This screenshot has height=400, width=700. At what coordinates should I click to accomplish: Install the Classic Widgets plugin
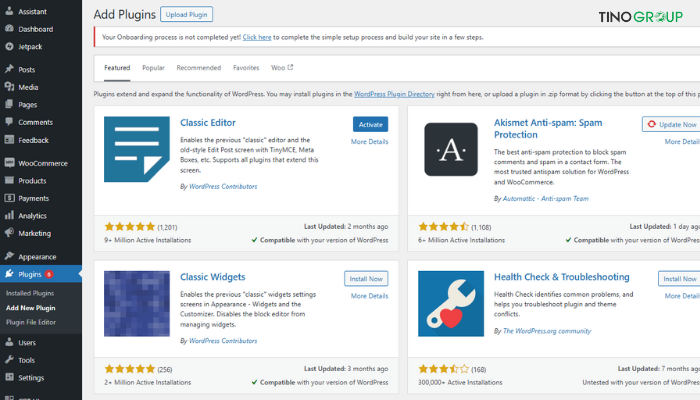pyautogui.click(x=366, y=279)
